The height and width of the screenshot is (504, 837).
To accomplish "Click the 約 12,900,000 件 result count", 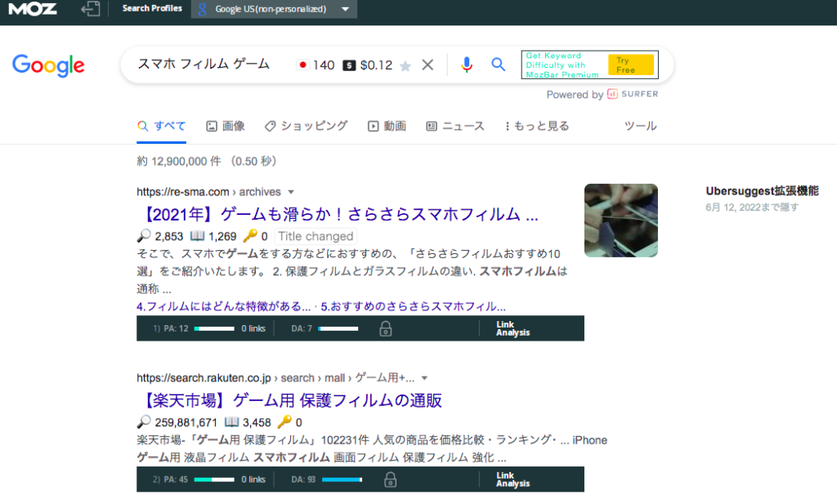I will 178,162.
